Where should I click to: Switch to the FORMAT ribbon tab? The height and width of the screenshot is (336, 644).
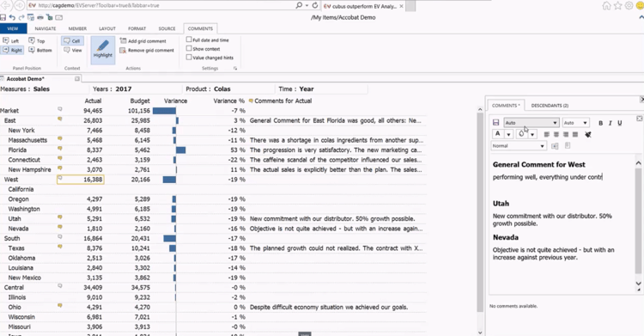pos(137,28)
